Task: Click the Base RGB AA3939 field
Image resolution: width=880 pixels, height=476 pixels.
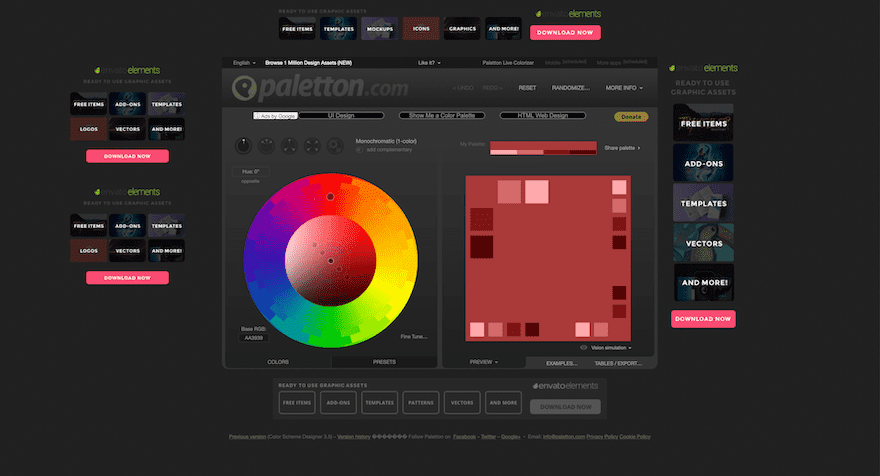Action: click(x=253, y=338)
